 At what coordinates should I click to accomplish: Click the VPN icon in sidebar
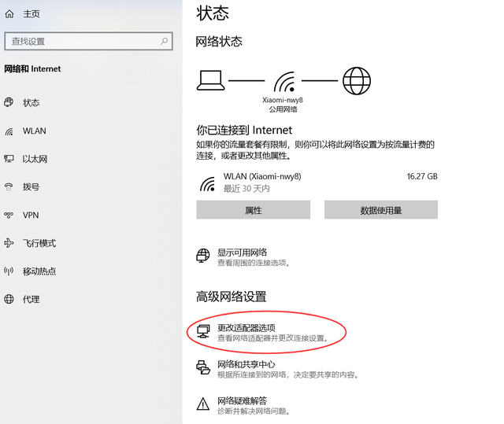pos(9,215)
